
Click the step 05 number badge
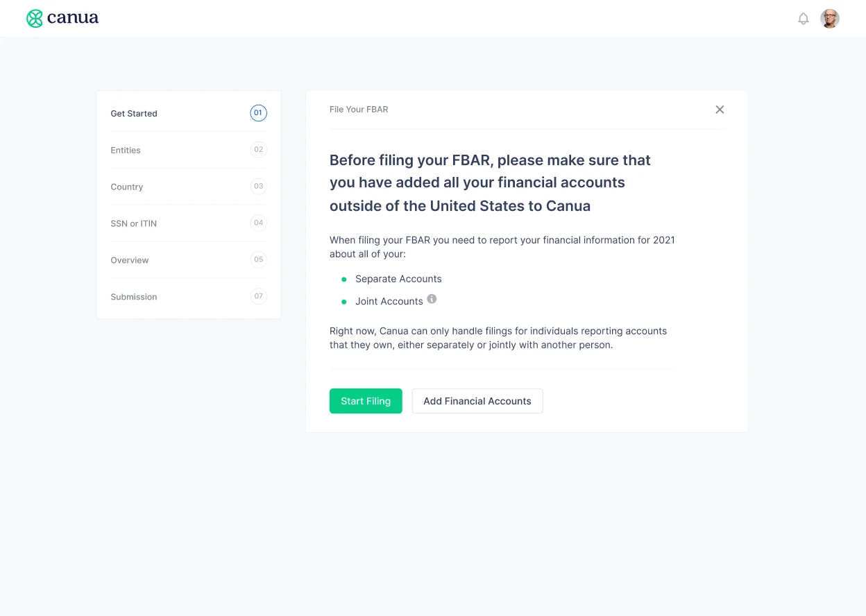[258, 259]
